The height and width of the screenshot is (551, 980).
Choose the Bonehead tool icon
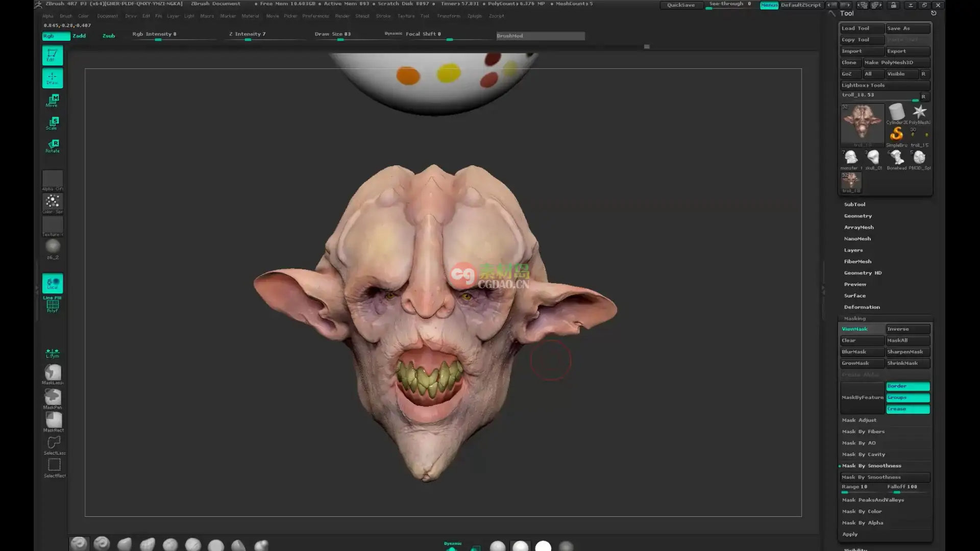[897, 160]
